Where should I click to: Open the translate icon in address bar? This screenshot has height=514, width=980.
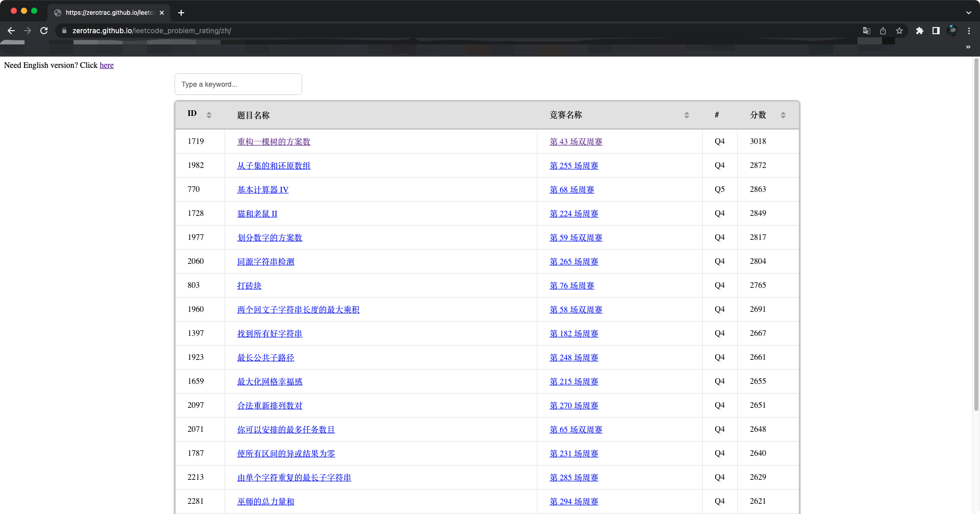(866, 31)
